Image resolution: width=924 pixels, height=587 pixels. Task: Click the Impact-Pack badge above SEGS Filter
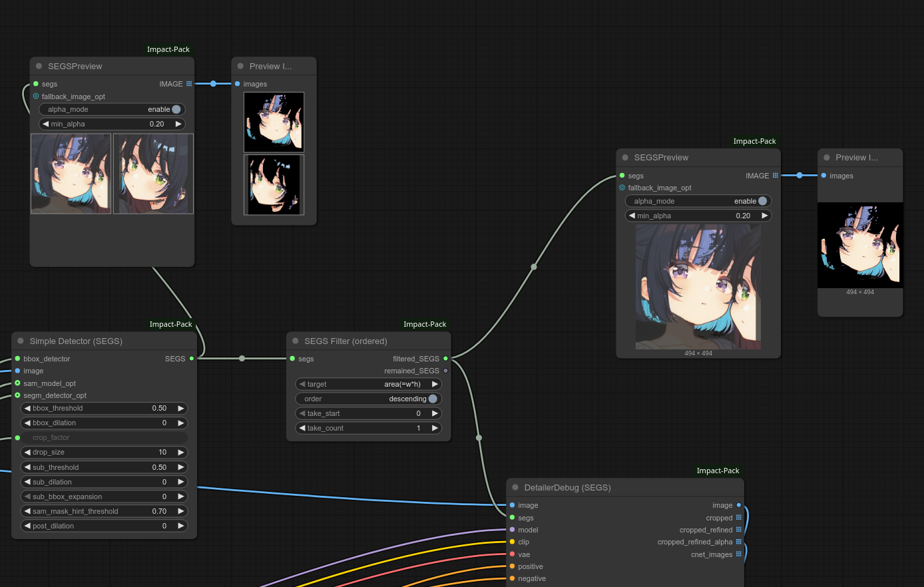(x=425, y=324)
